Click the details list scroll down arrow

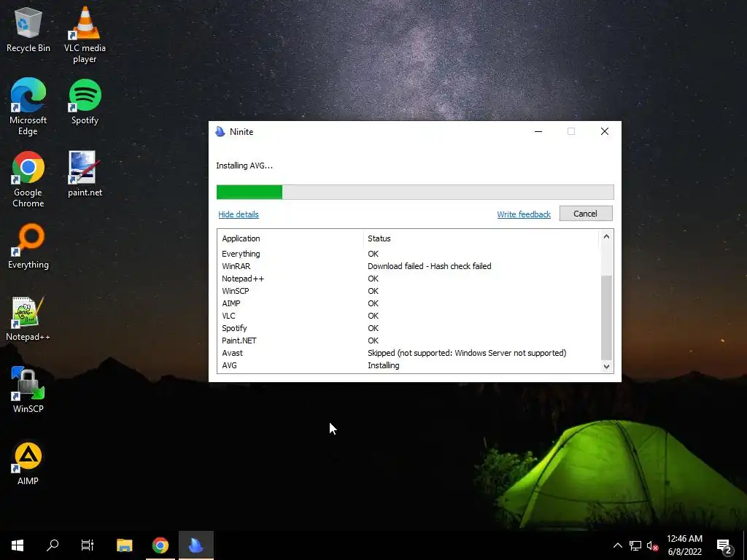pyautogui.click(x=606, y=366)
